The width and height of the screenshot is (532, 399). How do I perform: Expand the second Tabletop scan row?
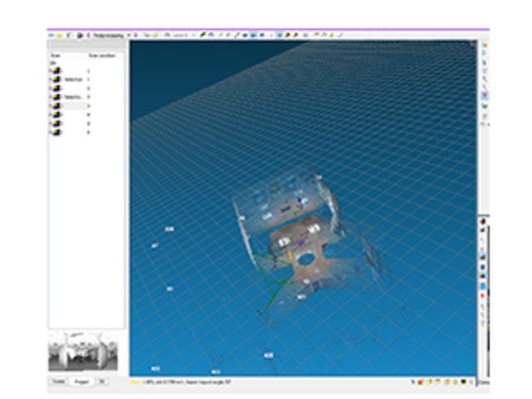[x=51, y=97]
